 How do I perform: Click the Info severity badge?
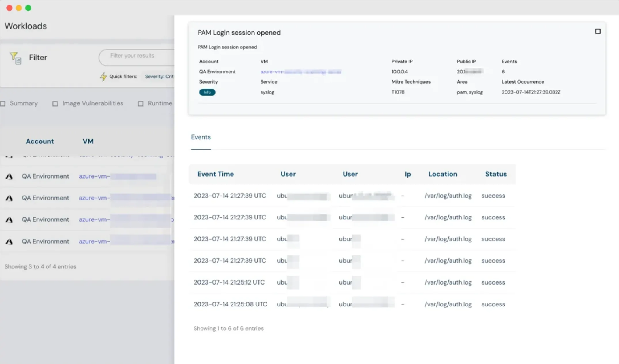207,92
